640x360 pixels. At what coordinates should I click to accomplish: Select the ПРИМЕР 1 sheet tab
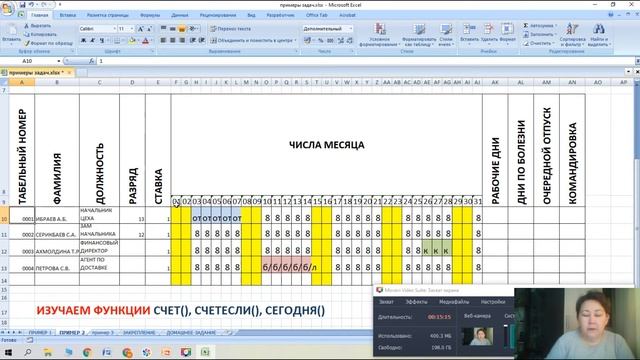pos(40,333)
